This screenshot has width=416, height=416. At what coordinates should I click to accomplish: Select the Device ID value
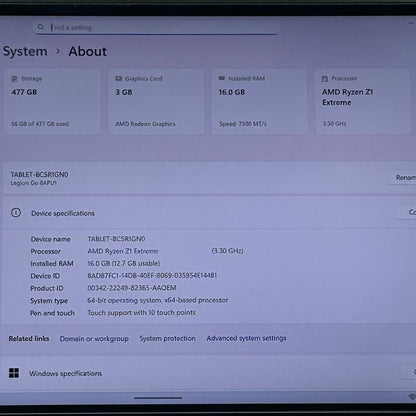pos(152,275)
